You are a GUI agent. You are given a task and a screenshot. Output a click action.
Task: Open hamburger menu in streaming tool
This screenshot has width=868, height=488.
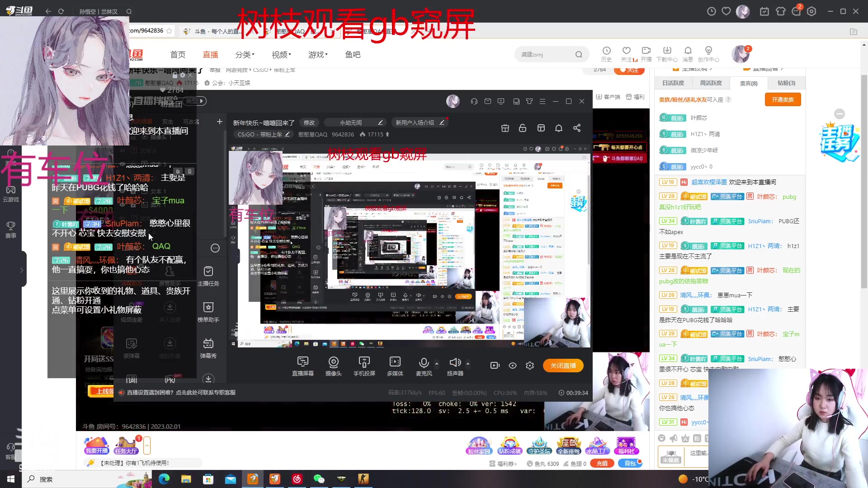[542, 101]
